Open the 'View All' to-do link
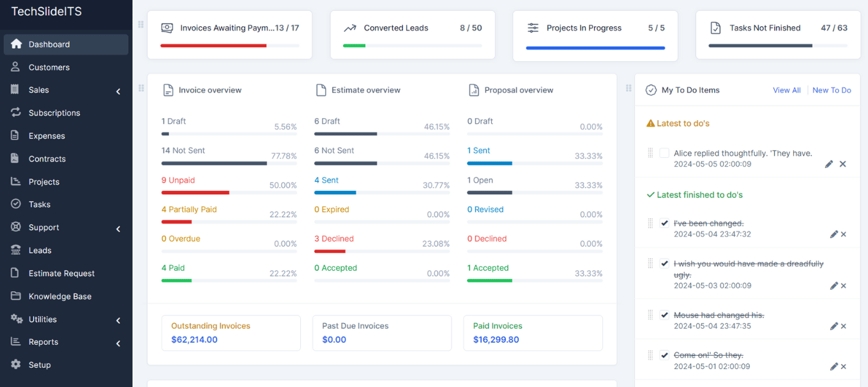Image resolution: width=868 pixels, height=387 pixels. pos(787,90)
